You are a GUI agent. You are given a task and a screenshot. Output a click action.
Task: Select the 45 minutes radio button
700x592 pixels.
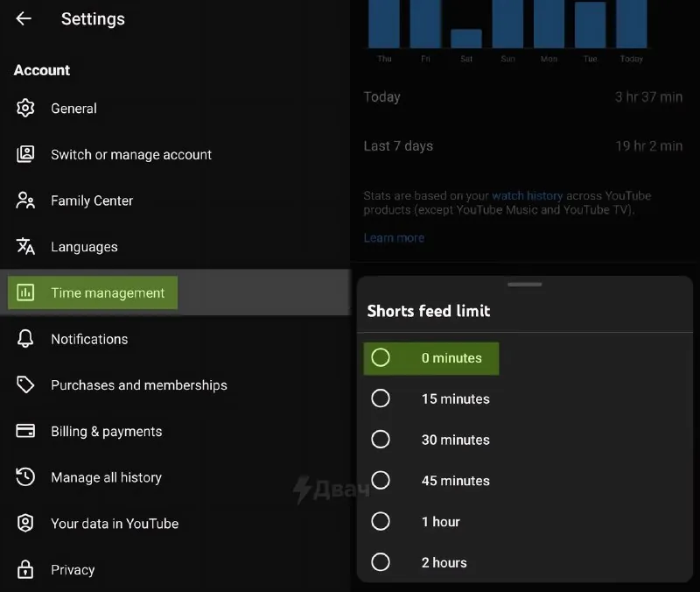381,480
